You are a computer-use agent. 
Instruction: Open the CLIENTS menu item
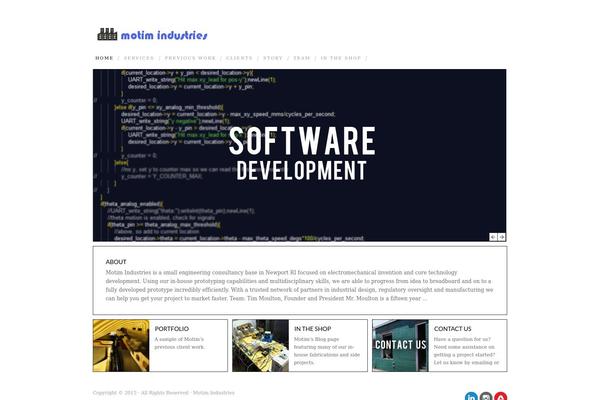tap(239, 58)
